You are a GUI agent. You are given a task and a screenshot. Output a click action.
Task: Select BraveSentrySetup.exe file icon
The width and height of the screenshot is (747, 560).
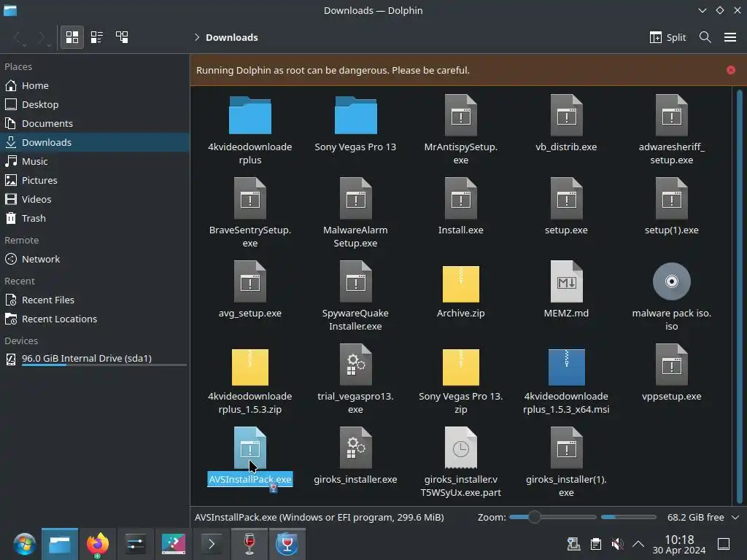coord(250,198)
